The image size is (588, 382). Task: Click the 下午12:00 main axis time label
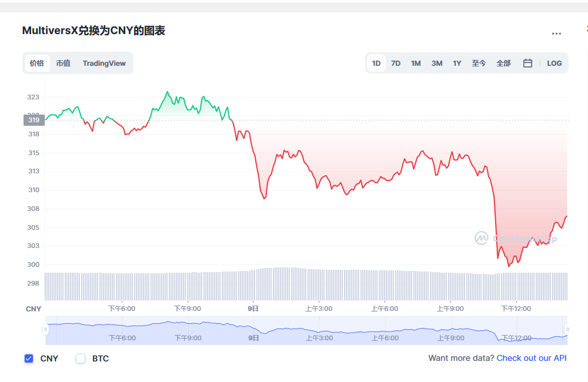(x=516, y=309)
